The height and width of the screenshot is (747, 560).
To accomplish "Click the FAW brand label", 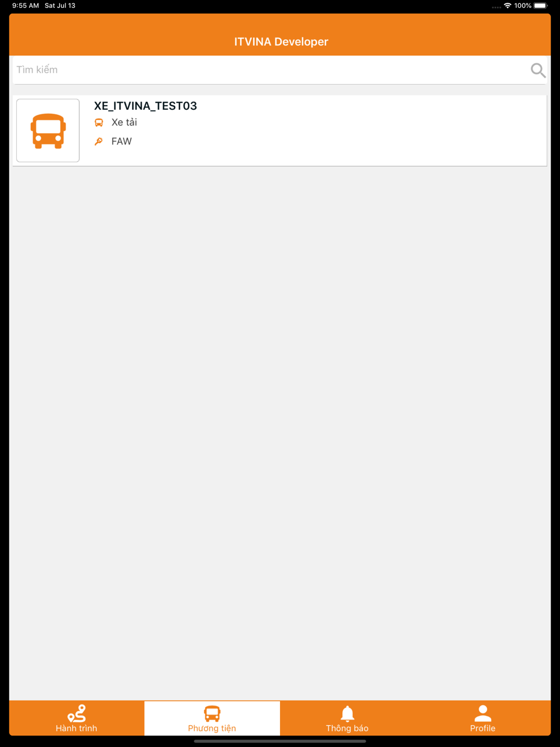I will coord(122,142).
